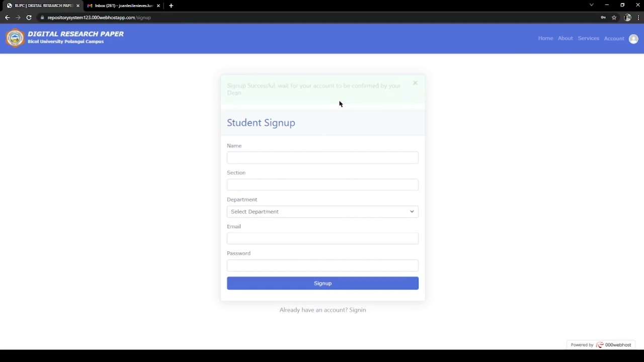This screenshot has width=644, height=362.
Task: Follow the Signin link below form
Action: [x=358, y=310]
